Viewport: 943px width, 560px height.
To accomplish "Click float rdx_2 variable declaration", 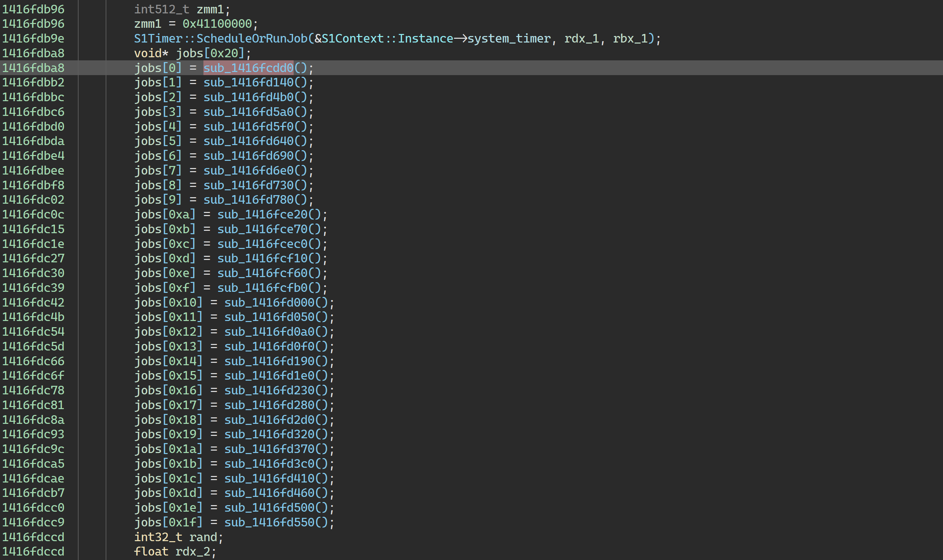I will [192, 552].
